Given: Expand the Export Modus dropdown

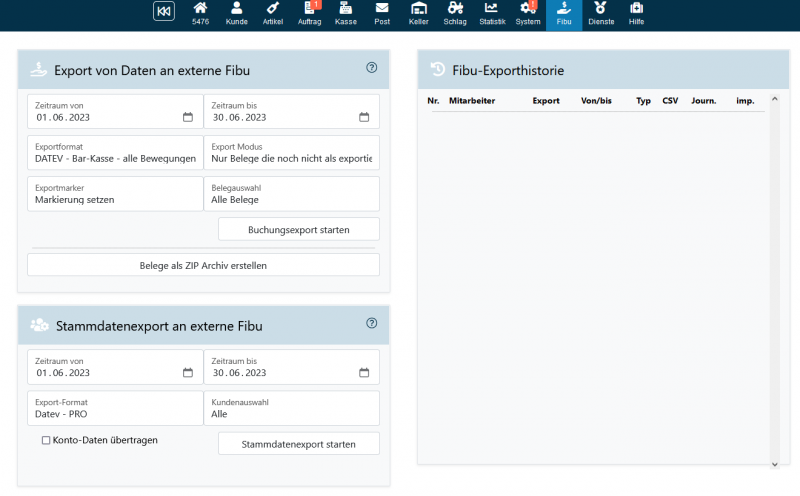Looking at the screenshot, I should pos(291,153).
